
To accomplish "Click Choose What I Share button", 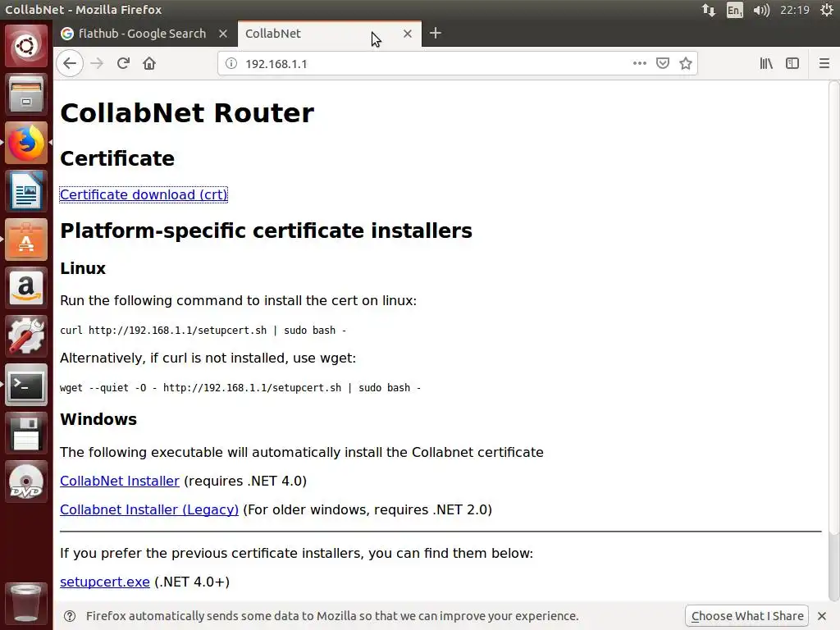I will pos(747,616).
